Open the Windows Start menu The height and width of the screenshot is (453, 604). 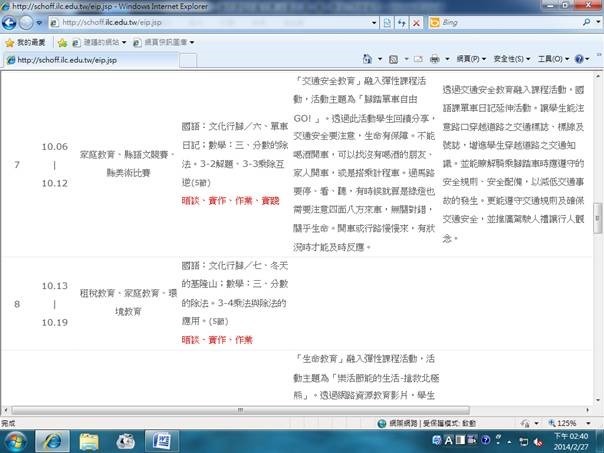[18, 440]
